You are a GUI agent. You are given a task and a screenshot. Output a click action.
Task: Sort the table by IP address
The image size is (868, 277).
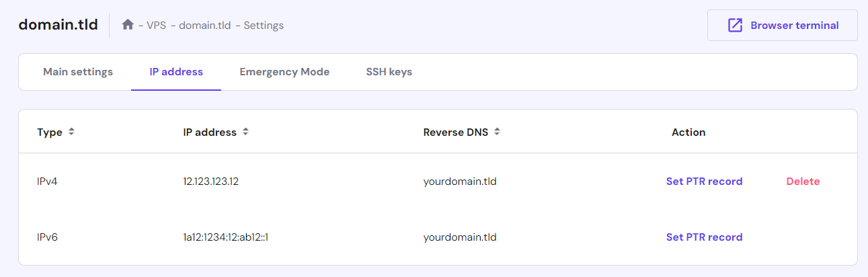(x=245, y=132)
